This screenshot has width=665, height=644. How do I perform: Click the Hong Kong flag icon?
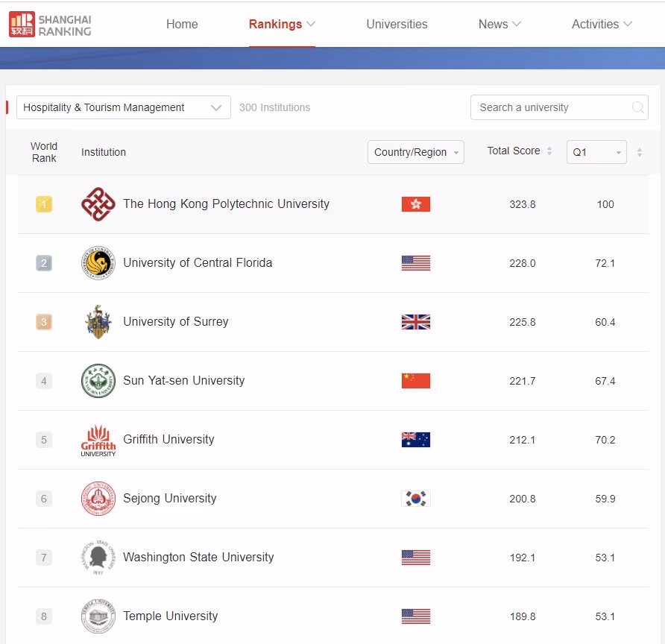(415, 203)
